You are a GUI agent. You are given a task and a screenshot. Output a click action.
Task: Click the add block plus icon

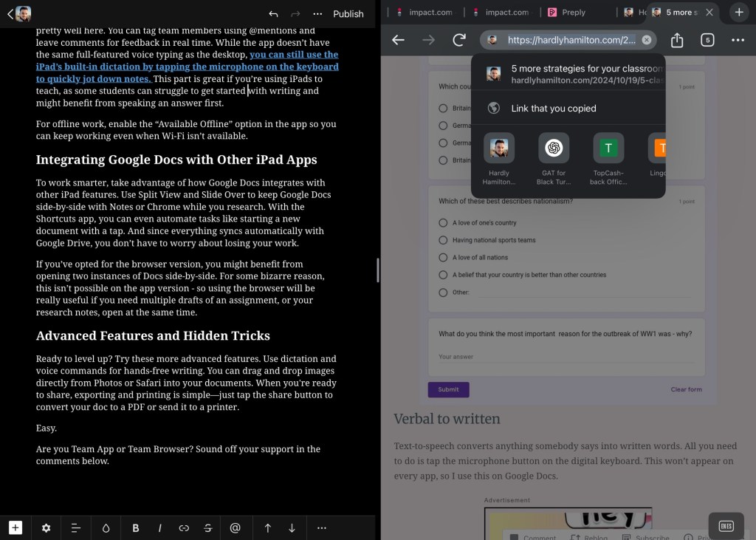tap(16, 527)
